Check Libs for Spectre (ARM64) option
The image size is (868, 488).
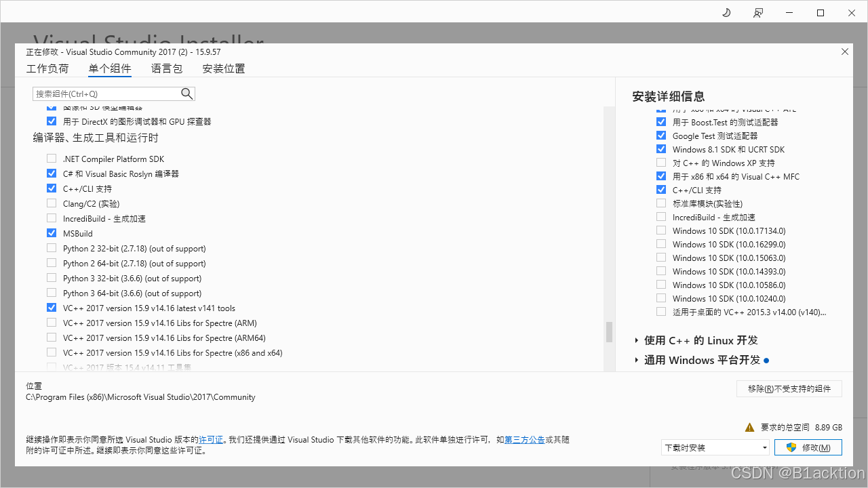[52, 338]
